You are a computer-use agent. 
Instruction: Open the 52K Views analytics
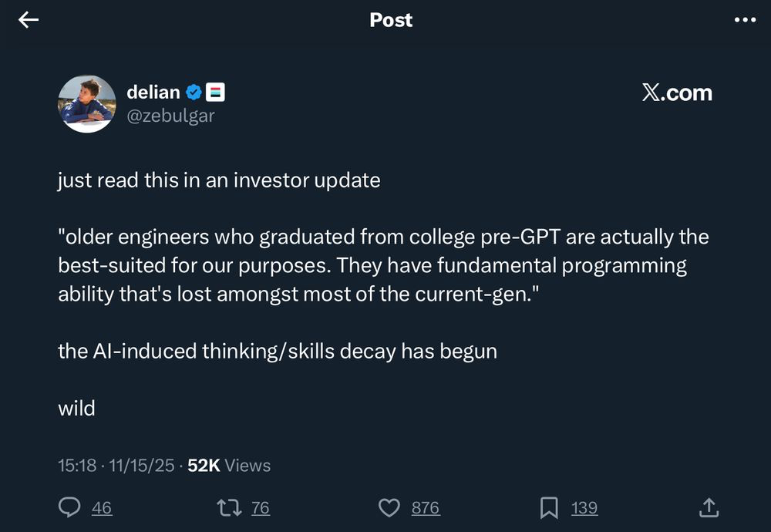click(x=229, y=466)
